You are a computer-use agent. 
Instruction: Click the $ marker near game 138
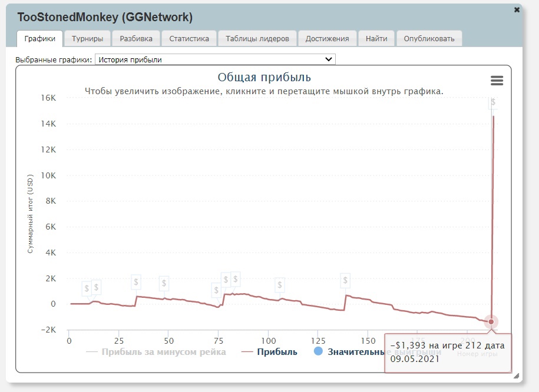coord(345,281)
